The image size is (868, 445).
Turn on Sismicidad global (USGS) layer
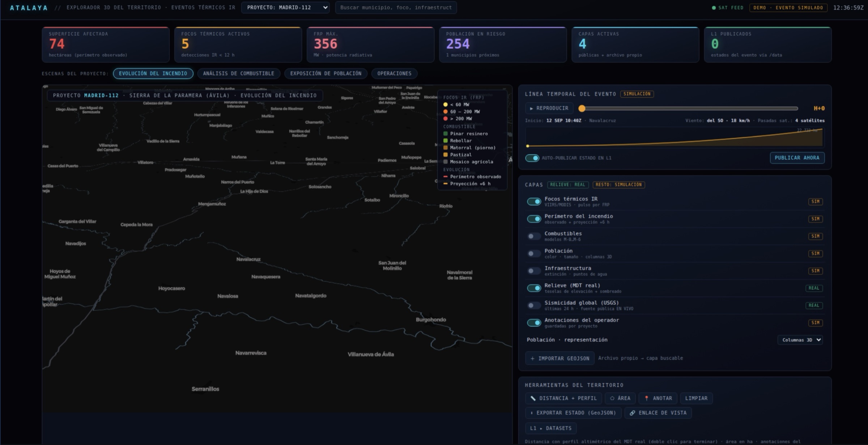pyautogui.click(x=534, y=305)
